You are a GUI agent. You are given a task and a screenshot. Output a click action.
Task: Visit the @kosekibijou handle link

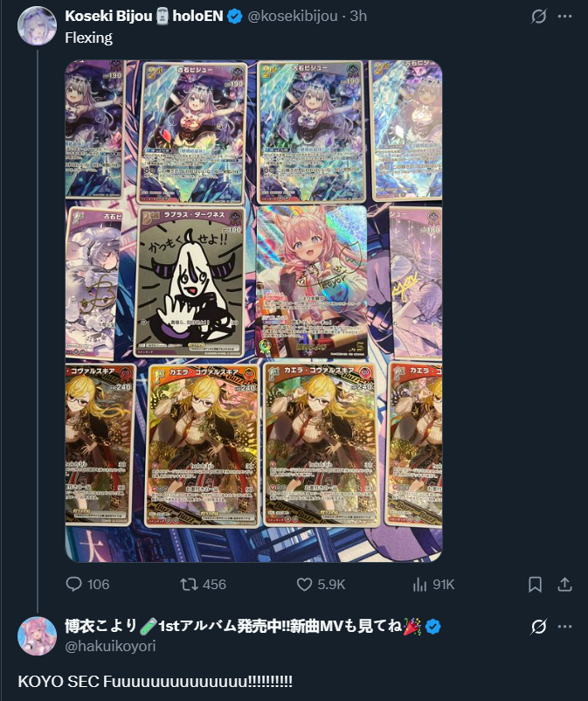[x=293, y=16]
